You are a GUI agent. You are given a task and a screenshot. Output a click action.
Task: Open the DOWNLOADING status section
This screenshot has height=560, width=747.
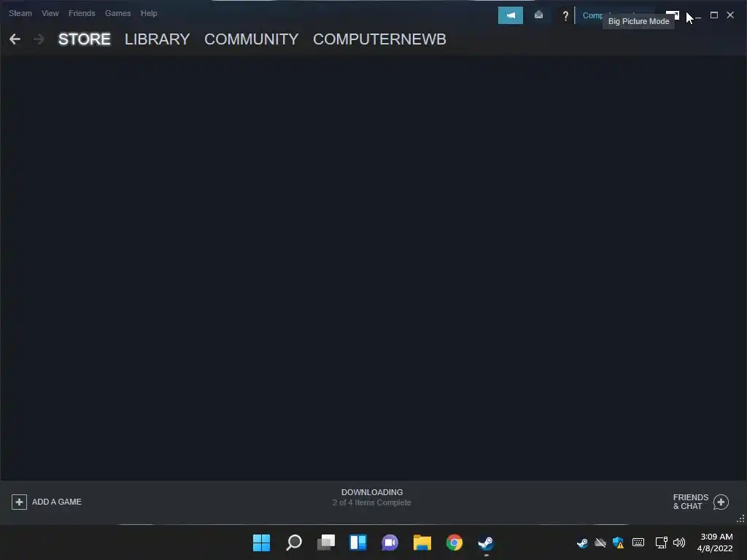pyautogui.click(x=372, y=492)
